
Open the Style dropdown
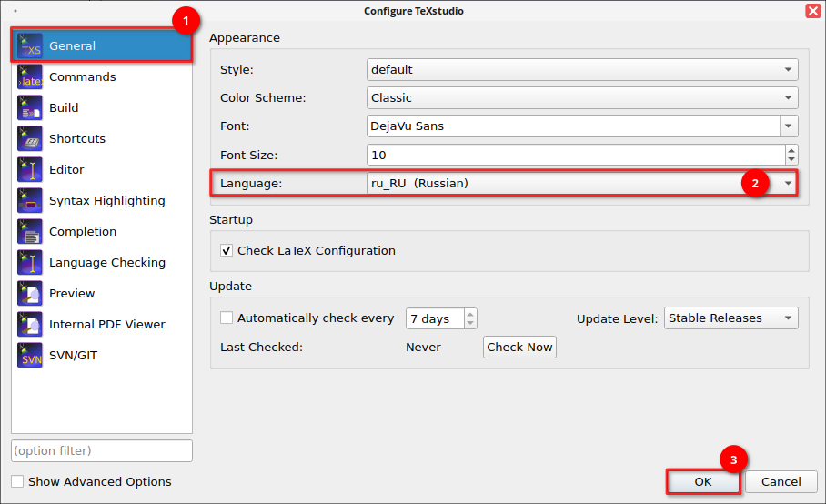tap(582, 69)
